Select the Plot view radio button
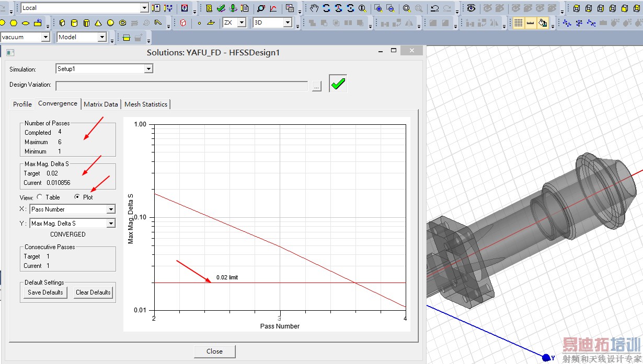The width and height of the screenshot is (643, 364). pos(77,197)
